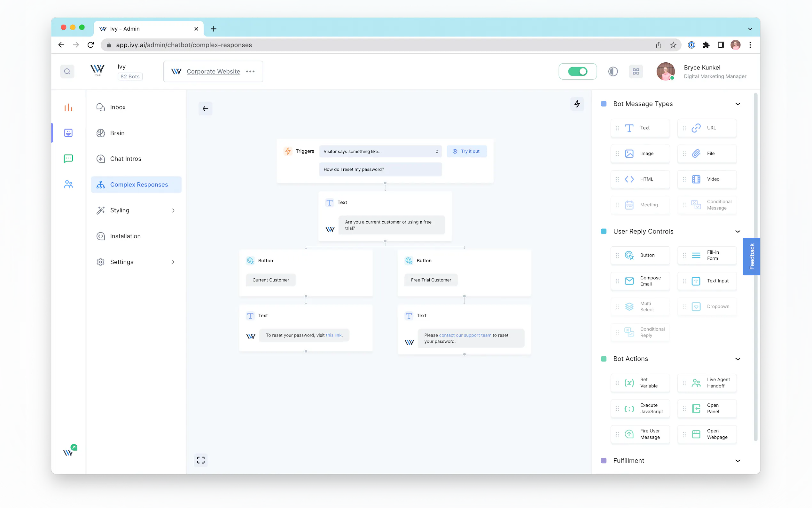This screenshot has height=508, width=812.
Task: Toggle the dark mode contrast icon
Action: pos(613,72)
